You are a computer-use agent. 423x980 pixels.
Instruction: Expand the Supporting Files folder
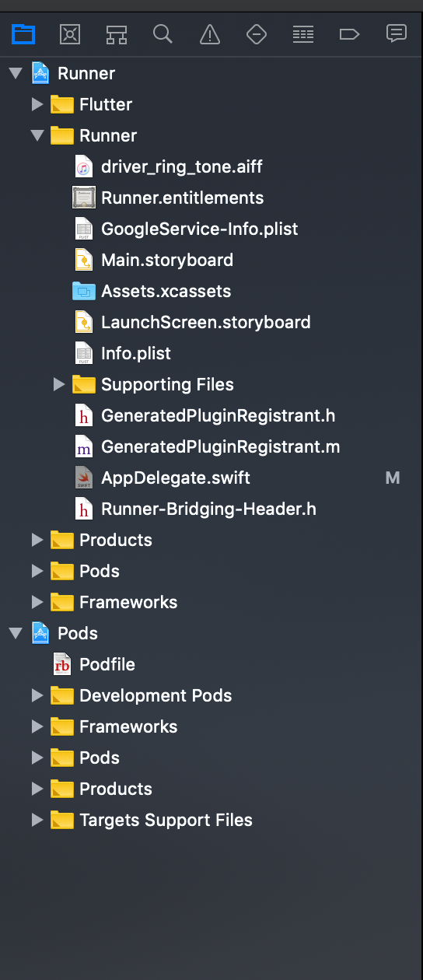click(x=59, y=384)
